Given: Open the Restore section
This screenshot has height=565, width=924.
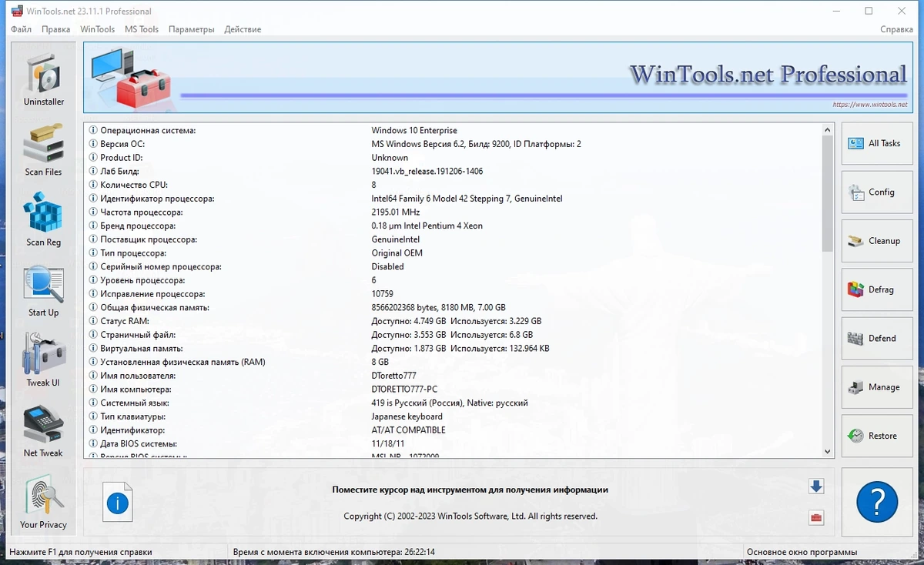Looking at the screenshot, I should (876, 436).
